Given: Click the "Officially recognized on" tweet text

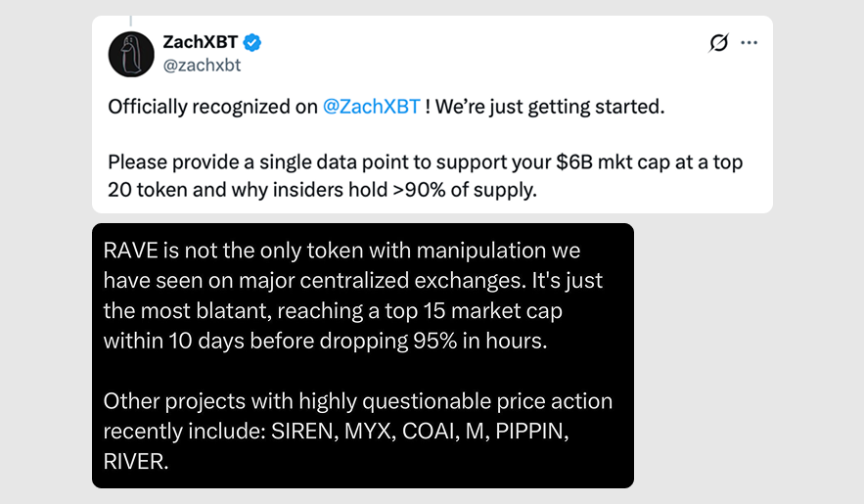Looking at the screenshot, I should pyautogui.click(x=212, y=107).
